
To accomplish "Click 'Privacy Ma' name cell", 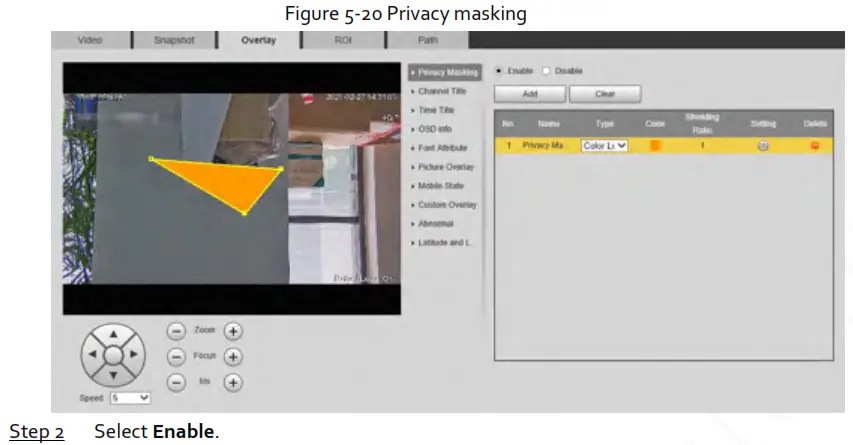I will coord(543,145).
